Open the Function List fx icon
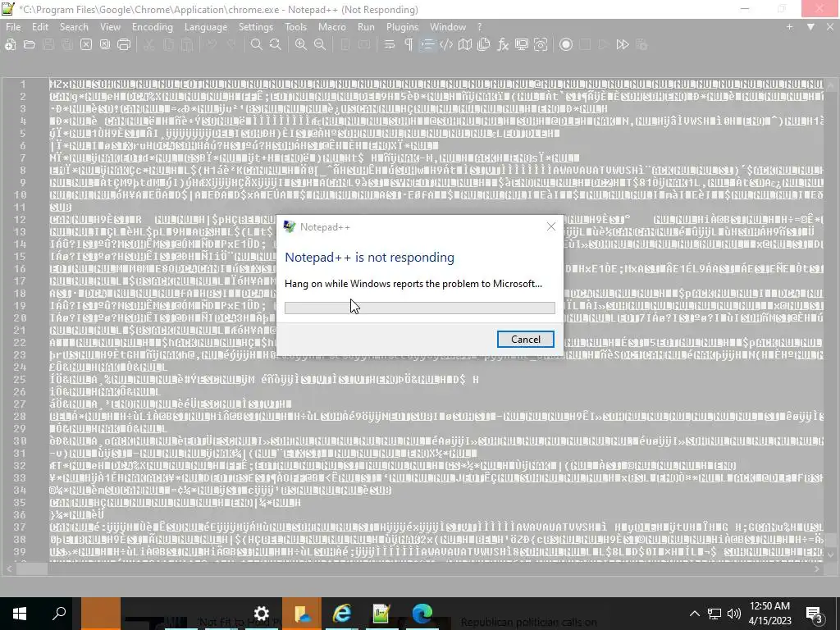 coord(503,45)
